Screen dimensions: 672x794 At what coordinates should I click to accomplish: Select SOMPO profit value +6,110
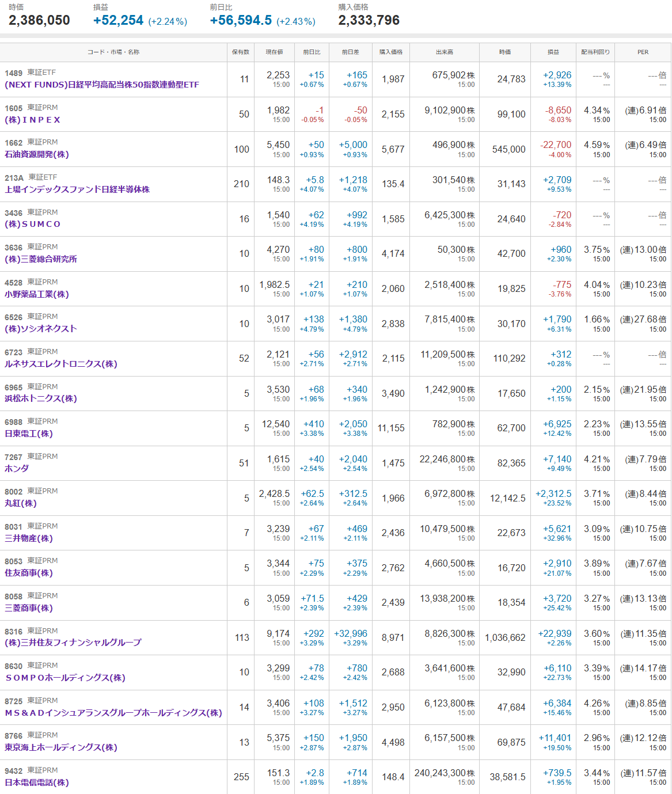pyautogui.click(x=557, y=668)
